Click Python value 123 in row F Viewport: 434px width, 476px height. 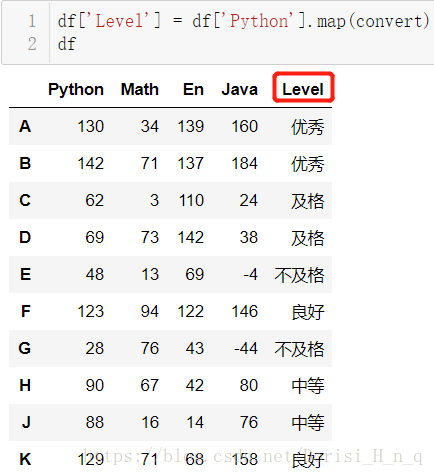tap(91, 311)
